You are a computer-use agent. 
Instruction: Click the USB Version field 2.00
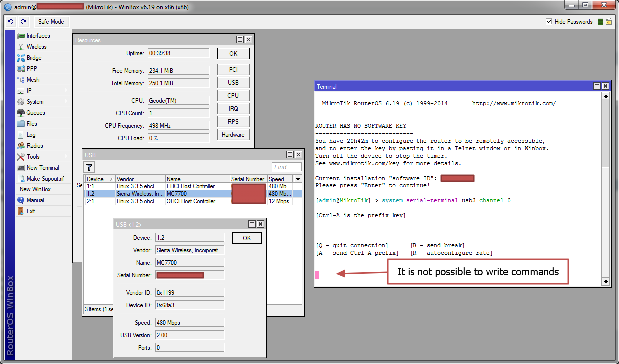pyautogui.click(x=189, y=335)
